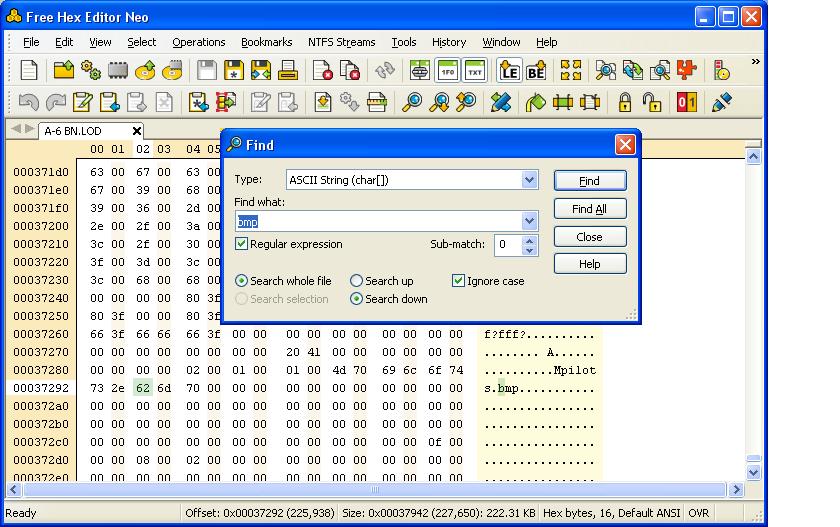The height and width of the screenshot is (527, 840).
Task: Click vertical scrollbar up arrow
Action: pos(754,157)
